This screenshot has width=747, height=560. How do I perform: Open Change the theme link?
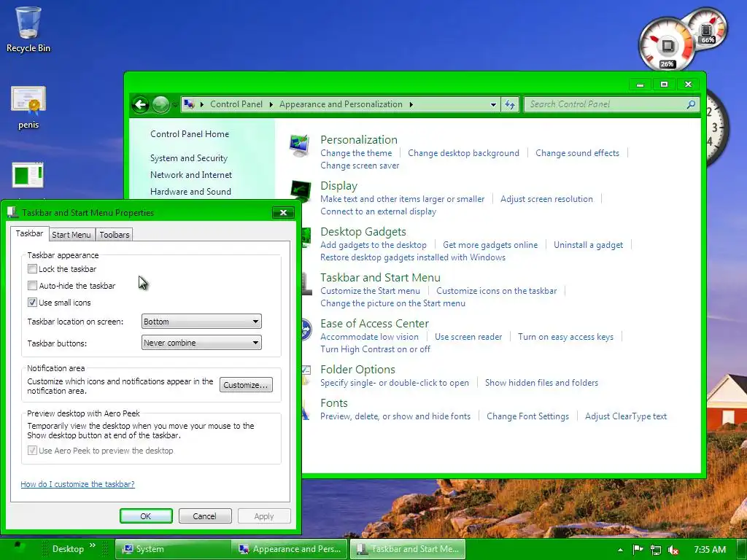[356, 153]
